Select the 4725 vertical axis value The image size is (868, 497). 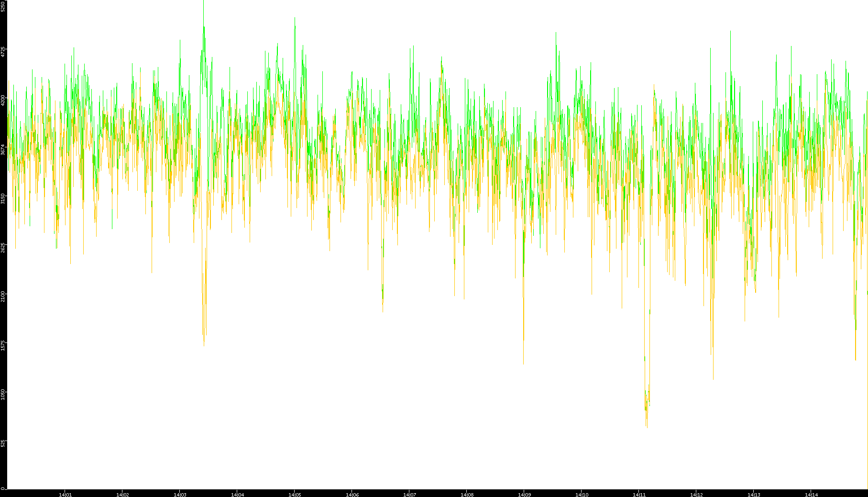[3, 52]
